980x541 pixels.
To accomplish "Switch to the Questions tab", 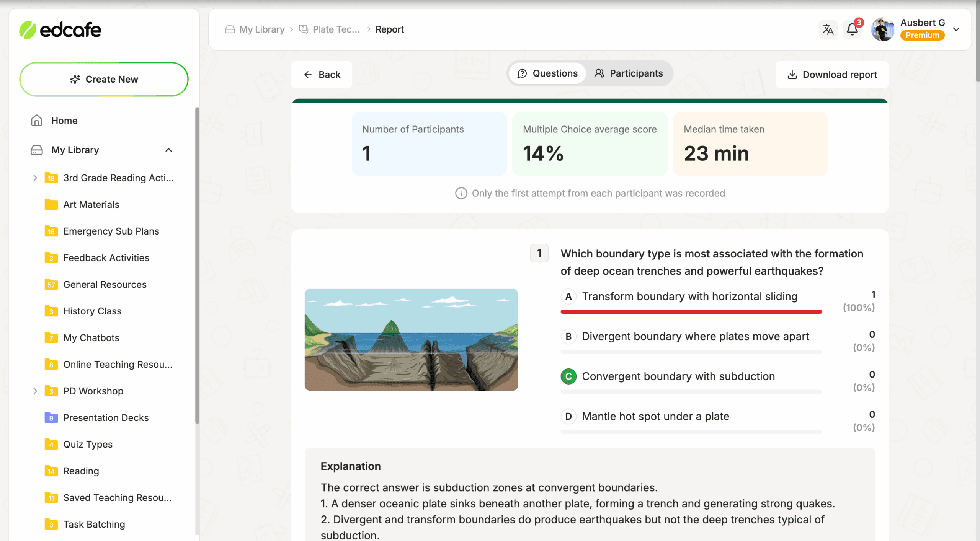I will click(547, 73).
